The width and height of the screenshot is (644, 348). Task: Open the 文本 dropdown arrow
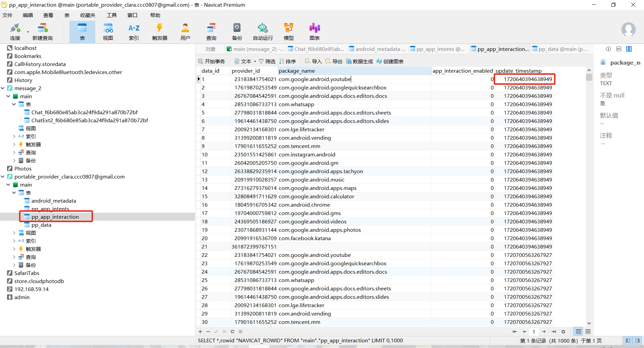[255, 62]
